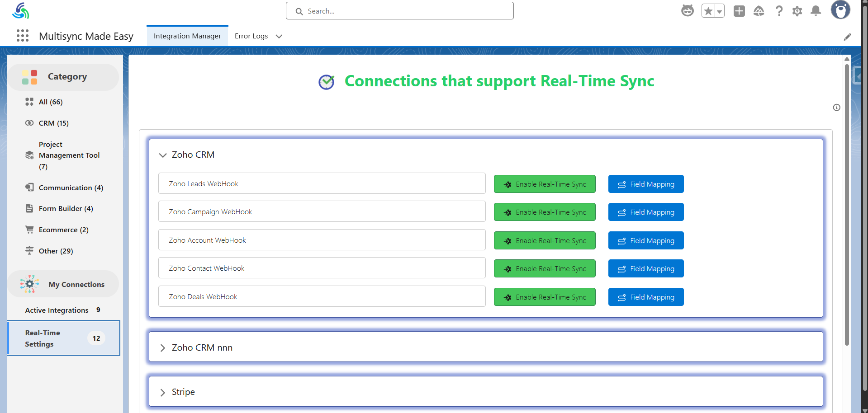Enable Real-Time Sync for Zoho Leads WebHook
868x413 pixels.
point(545,184)
